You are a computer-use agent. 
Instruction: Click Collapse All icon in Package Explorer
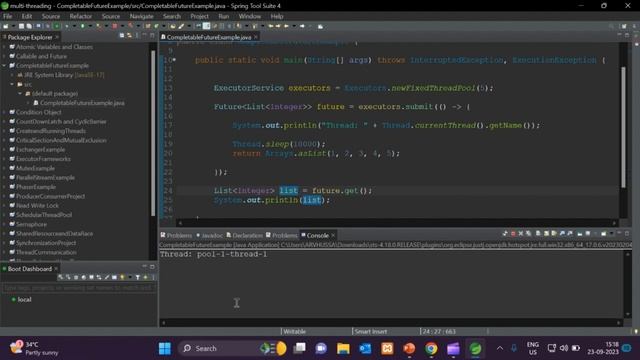pos(122,36)
